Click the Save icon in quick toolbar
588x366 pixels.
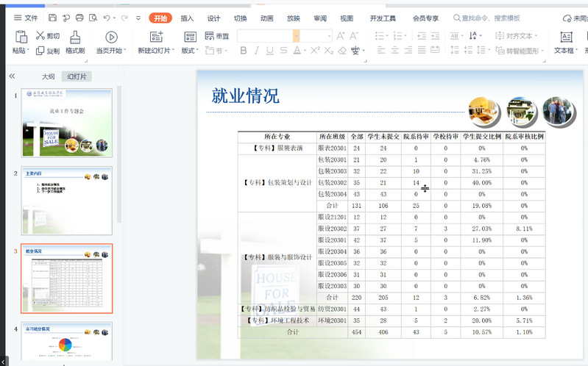tap(52, 18)
